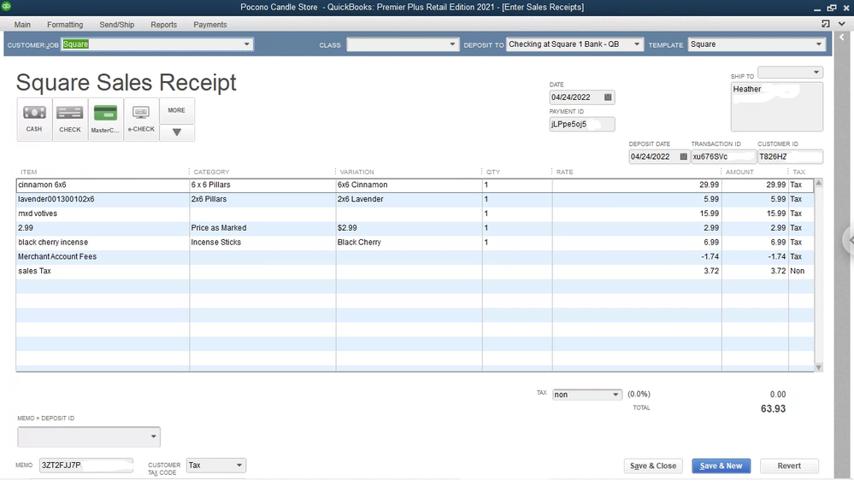Open the Customer:Job dropdown
The image size is (854, 504).
[x=247, y=44]
